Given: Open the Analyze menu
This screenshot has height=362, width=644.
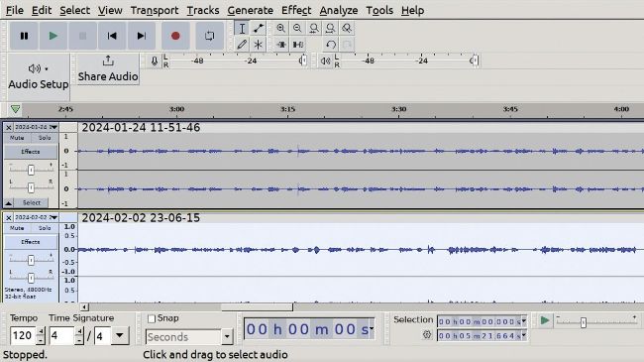Looking at the screenshot, I should click(339, 10).
